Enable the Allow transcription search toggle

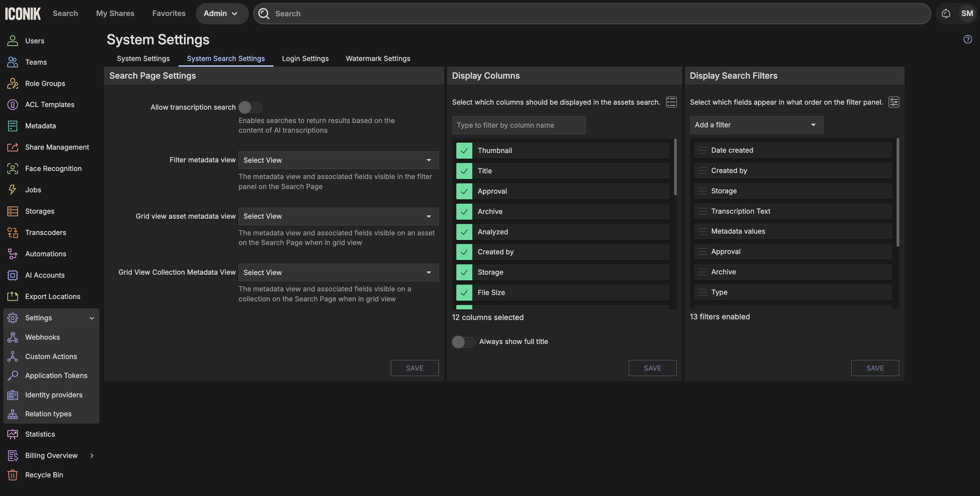[x=250, y=108]
